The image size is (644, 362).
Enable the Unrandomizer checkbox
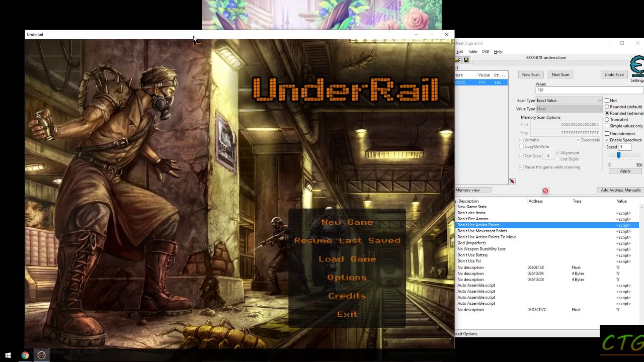click(x=607, y=134)
